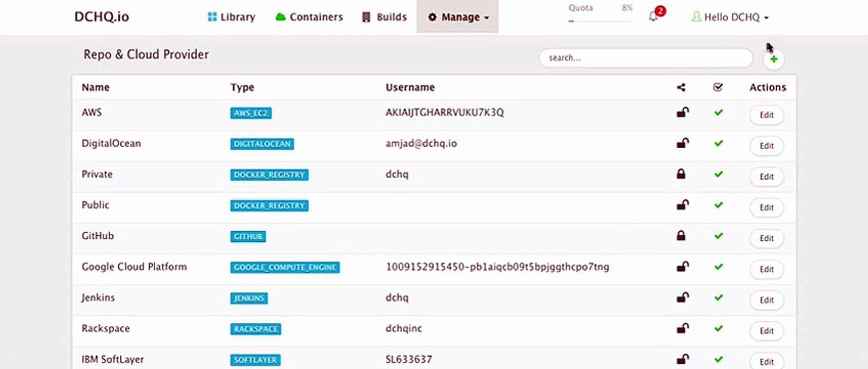Click the green checkmark in Google Cloud Platform row
This screenshot has width=868, height=369.
tap(718, 266)
